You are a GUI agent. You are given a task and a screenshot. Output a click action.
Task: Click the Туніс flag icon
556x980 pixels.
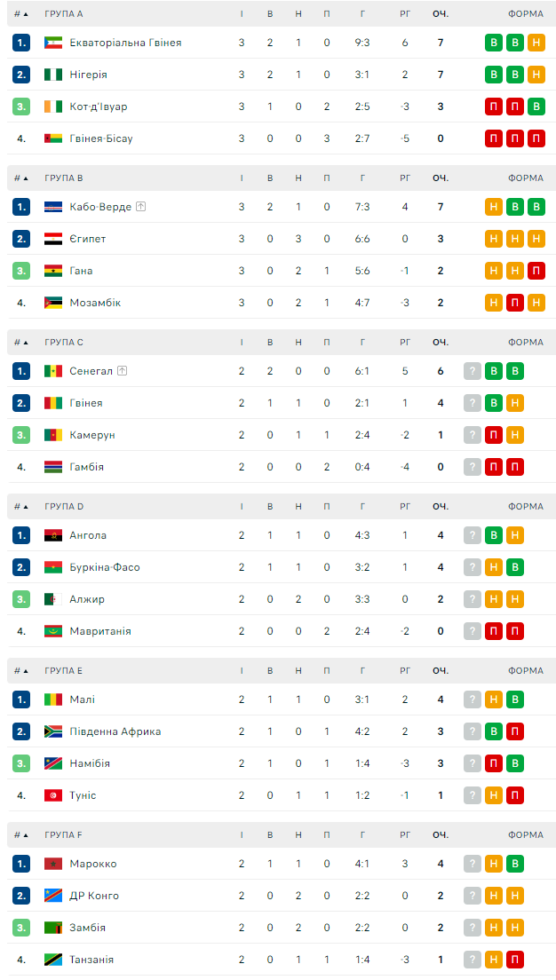coord(53,795)
